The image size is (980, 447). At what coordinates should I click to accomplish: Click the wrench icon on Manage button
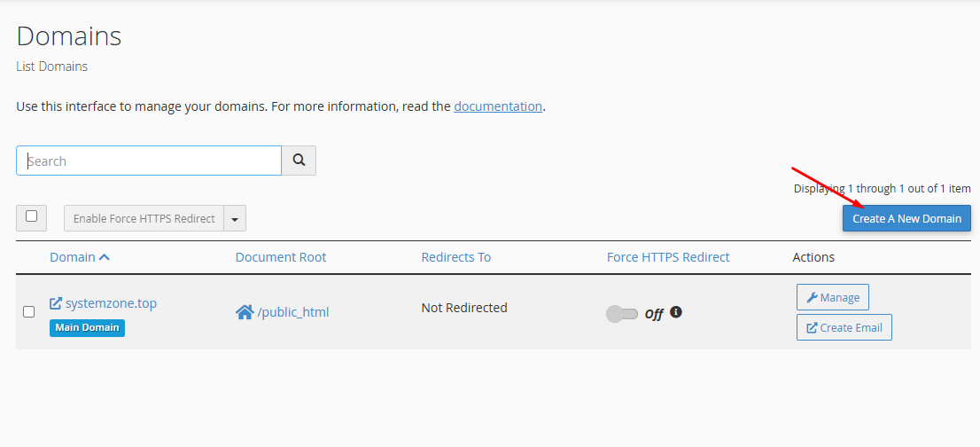pyautogui.click(x=812, y=297)
